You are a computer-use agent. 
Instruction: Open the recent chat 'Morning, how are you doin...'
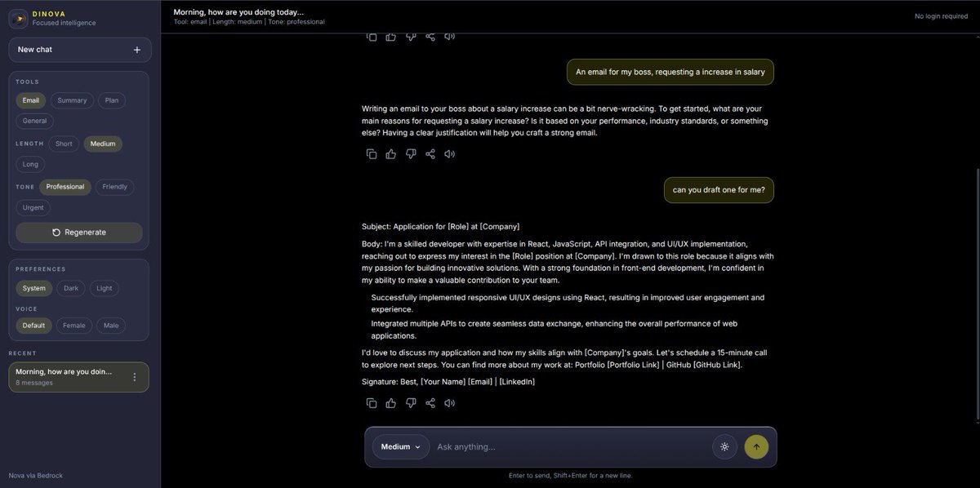(78, 377)
